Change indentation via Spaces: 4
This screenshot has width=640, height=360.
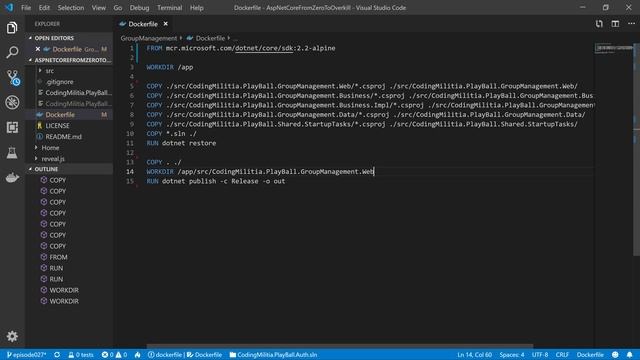(512, 355)
